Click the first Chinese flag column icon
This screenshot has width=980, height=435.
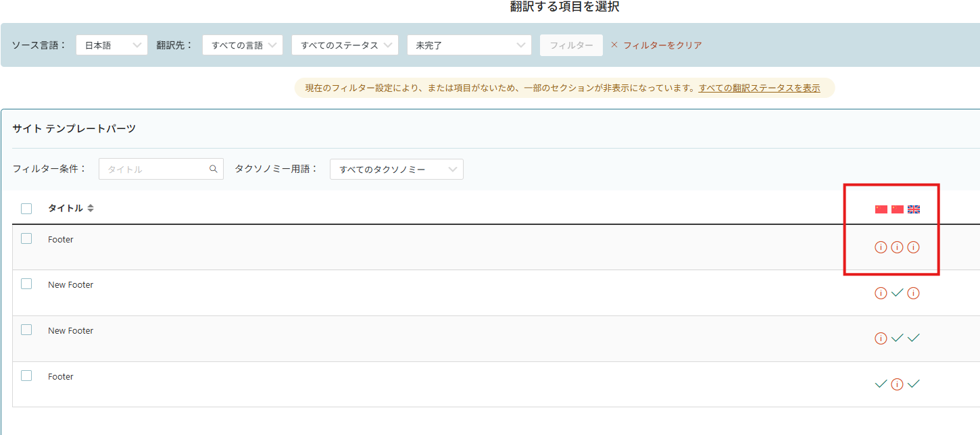click(881, 209)
